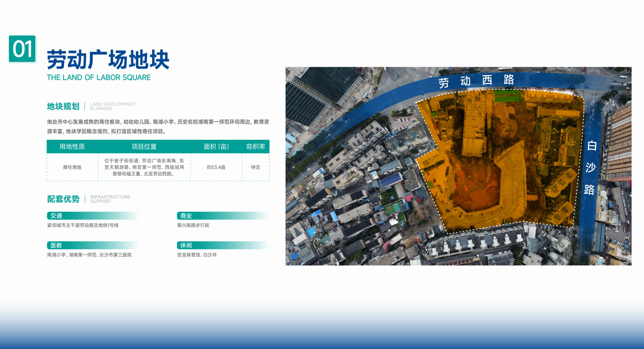This screenshot has height=349, width=644.
Task: Click the 黄兴南路步行街 description text
Action: pos(193,225)
